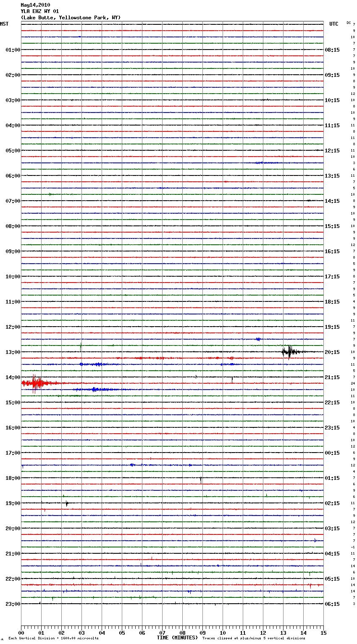
Task: Select the station code YLA EHZ WY 01
Action: pos(40,11)
